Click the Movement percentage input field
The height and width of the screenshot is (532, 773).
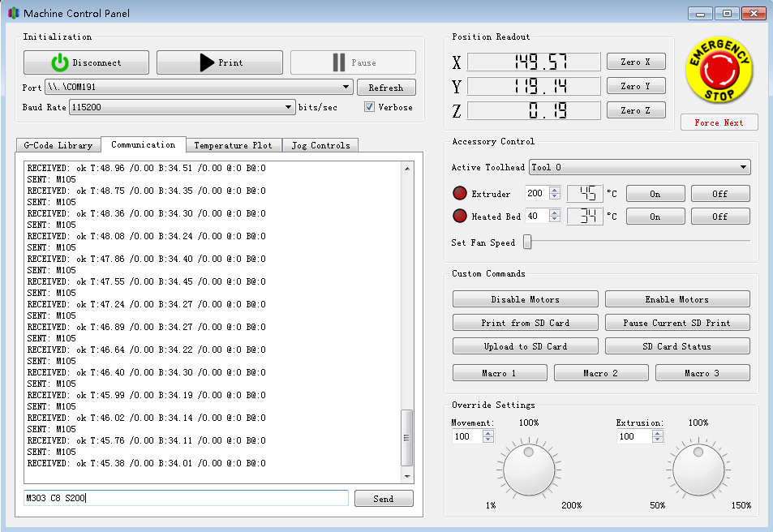467,436
